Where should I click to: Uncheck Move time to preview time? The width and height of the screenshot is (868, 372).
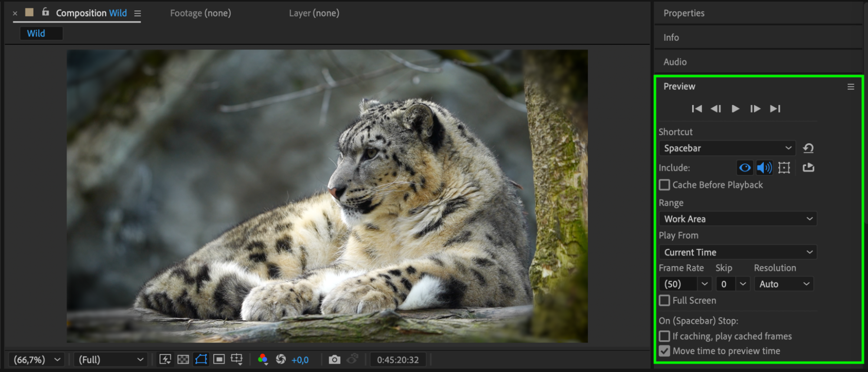[664, 351]
